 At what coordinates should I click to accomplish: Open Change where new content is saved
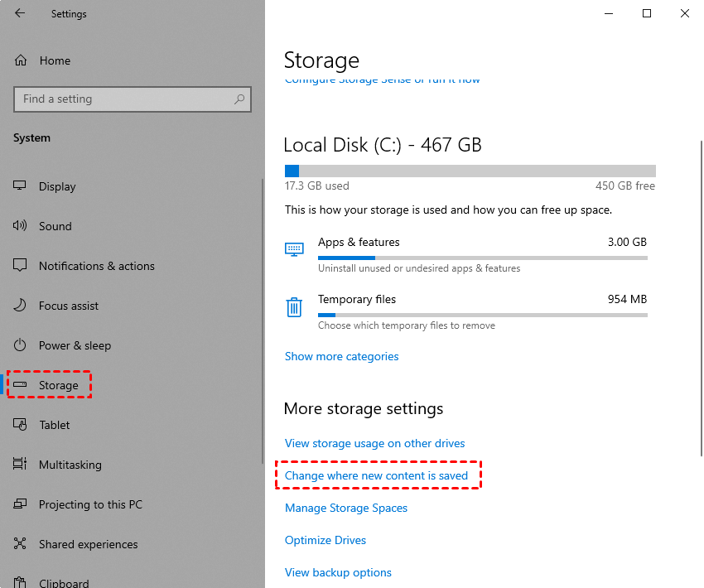(376, 475)
